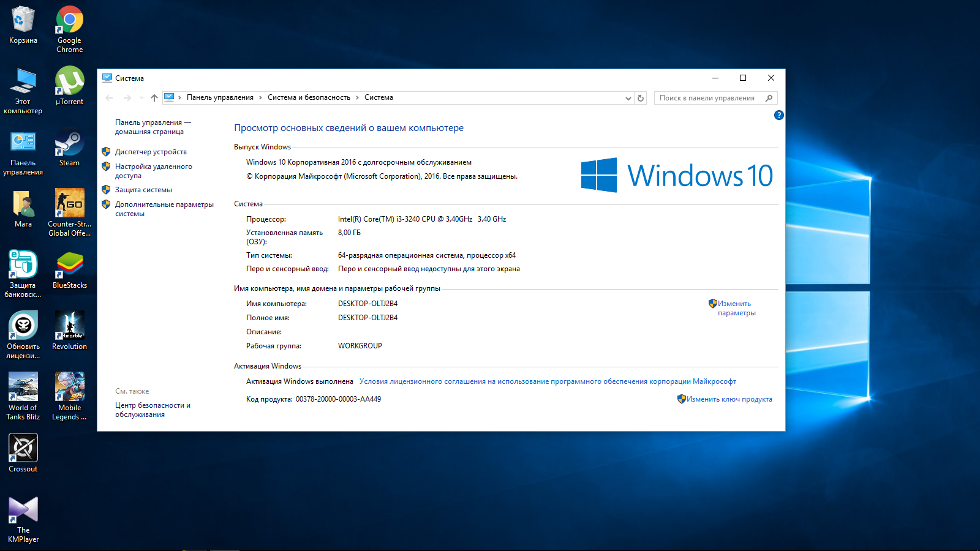Select the Панель управления desktop icon

coord(23,152)
